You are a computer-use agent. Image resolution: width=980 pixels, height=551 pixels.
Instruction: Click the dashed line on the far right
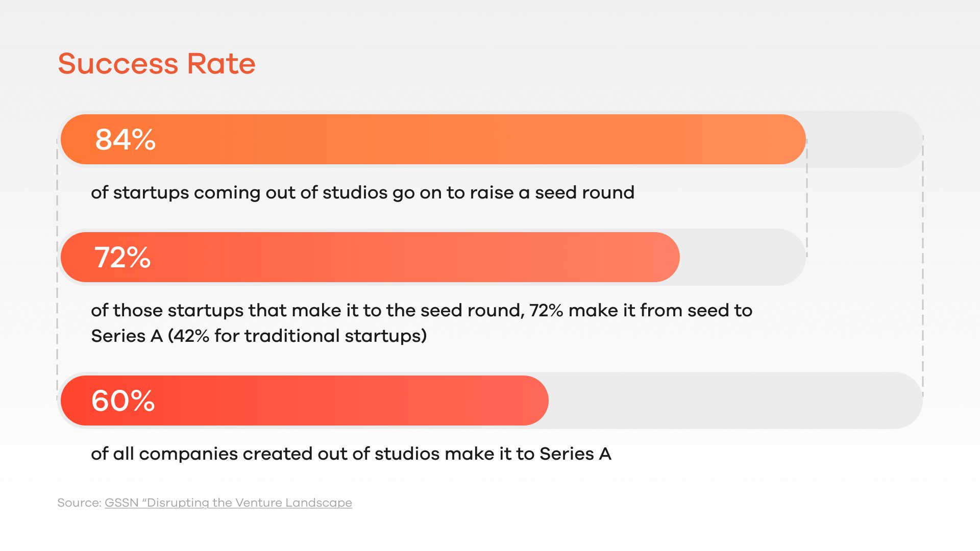pyautogui.click(x=923, y=265)
